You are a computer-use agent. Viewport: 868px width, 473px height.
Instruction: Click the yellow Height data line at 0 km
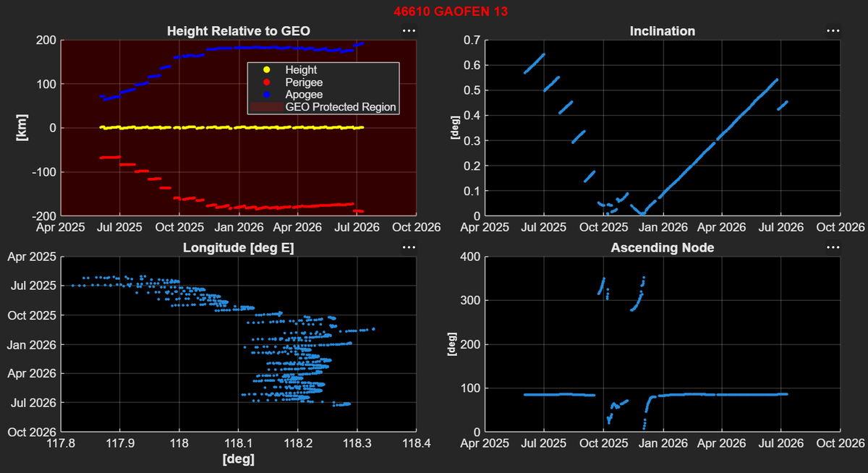[x=231, y=127]
